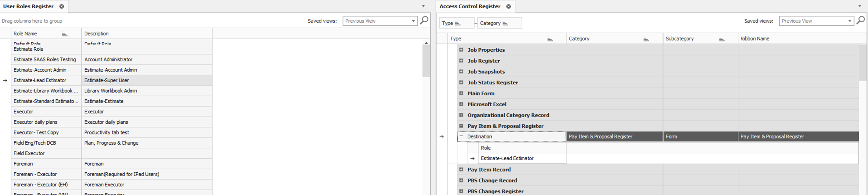Select the Foreman role row
The width and height of the screenshot is (868, 195).
[x=24, y=164]
